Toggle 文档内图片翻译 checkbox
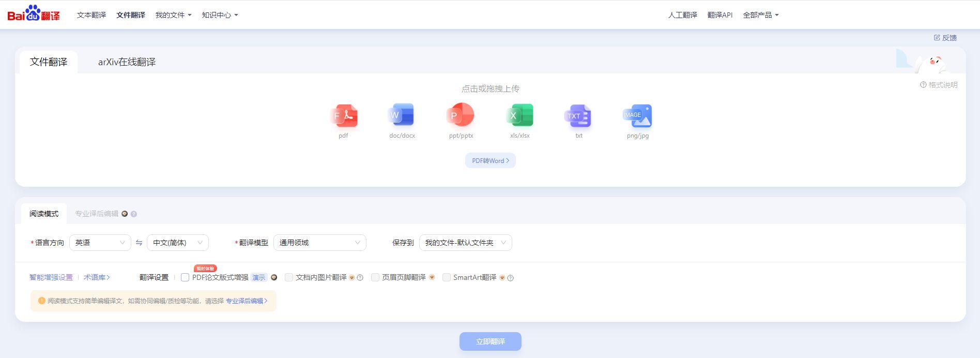This screenshot has height=358, width=980. pyautogui.click(x=289, y=277)
